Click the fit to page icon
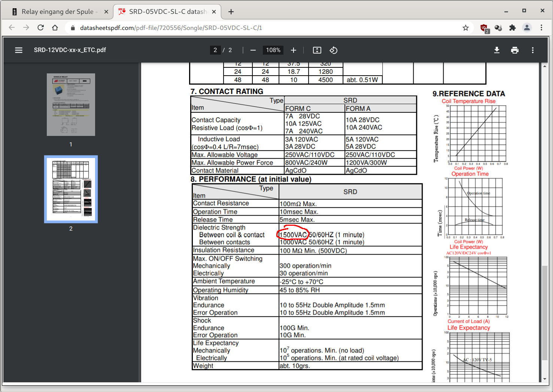The image size is (553, 392). coord(317,50)
